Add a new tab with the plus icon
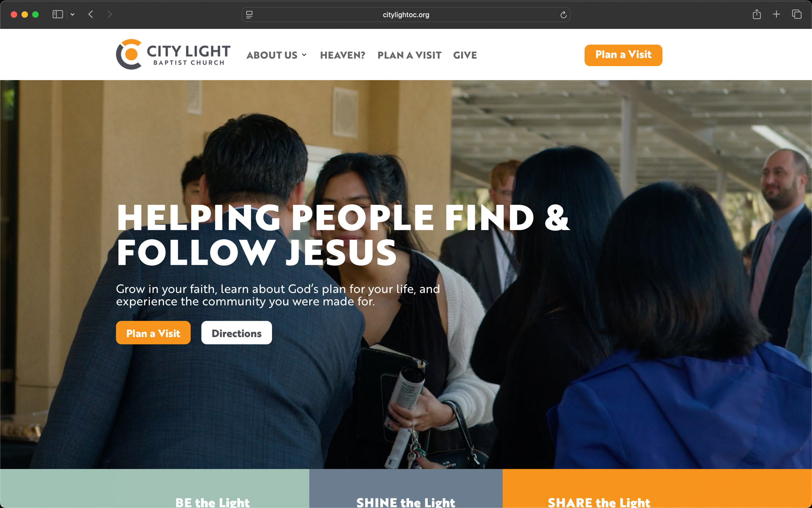This screenshot has height=508, width=812. pyautogui.click(x=776, y=14)
